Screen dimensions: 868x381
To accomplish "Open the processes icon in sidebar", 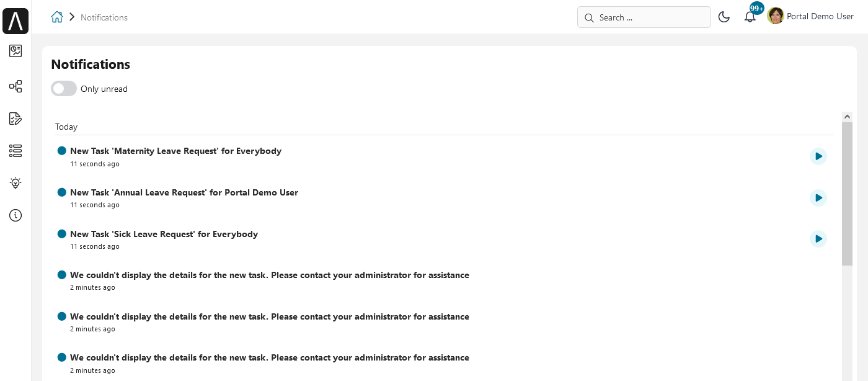I will coord(15,86).
